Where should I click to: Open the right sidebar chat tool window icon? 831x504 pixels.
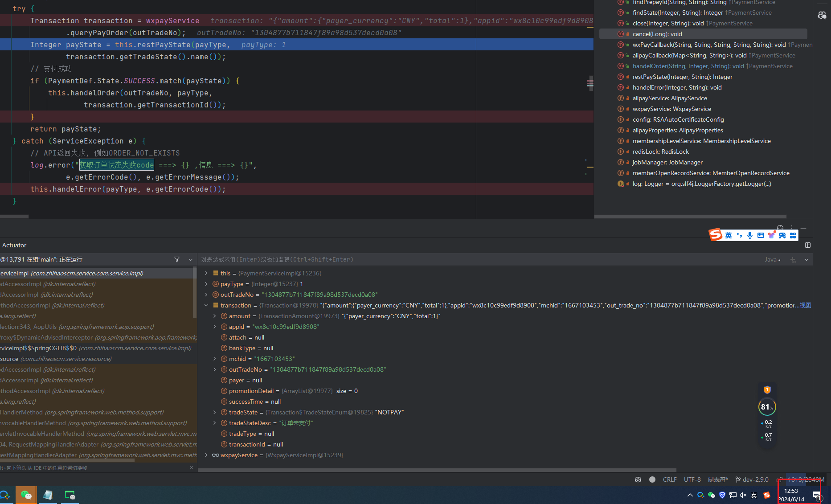point(822,15)
